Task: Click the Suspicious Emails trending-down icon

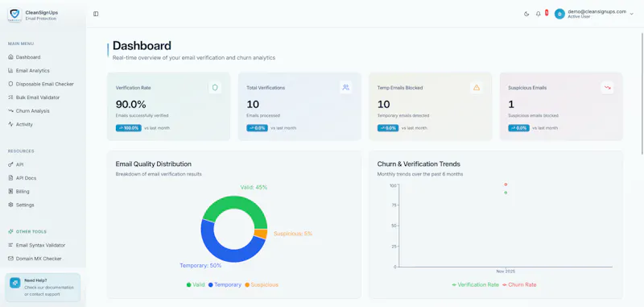Action: (x=608, y=88)
